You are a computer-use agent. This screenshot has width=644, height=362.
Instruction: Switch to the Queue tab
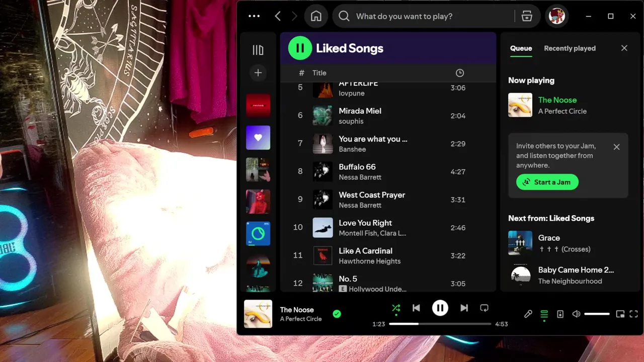click(521, 48)
